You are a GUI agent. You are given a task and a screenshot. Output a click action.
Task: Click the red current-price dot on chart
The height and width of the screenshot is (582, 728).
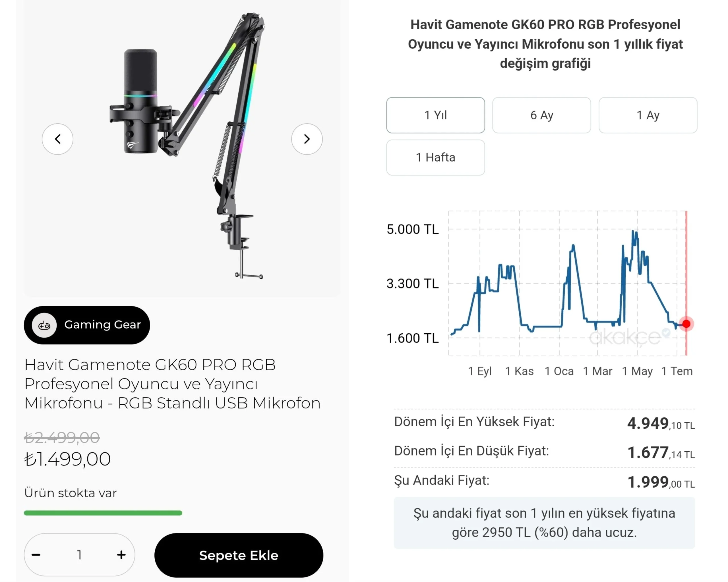click(x=686, y=324)
